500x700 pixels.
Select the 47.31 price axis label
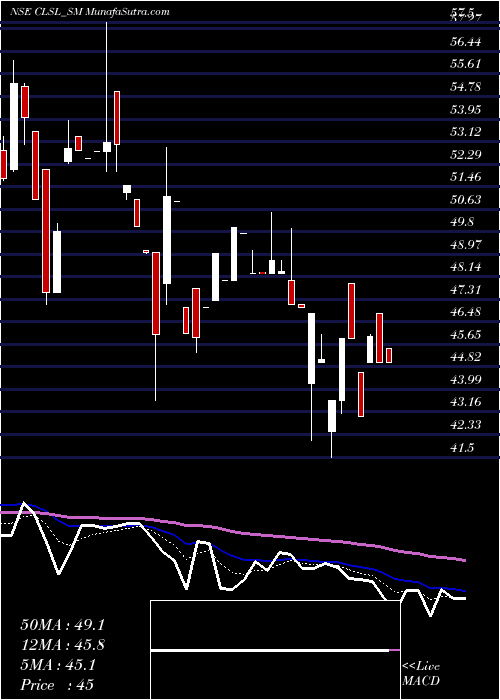(465, 290)
